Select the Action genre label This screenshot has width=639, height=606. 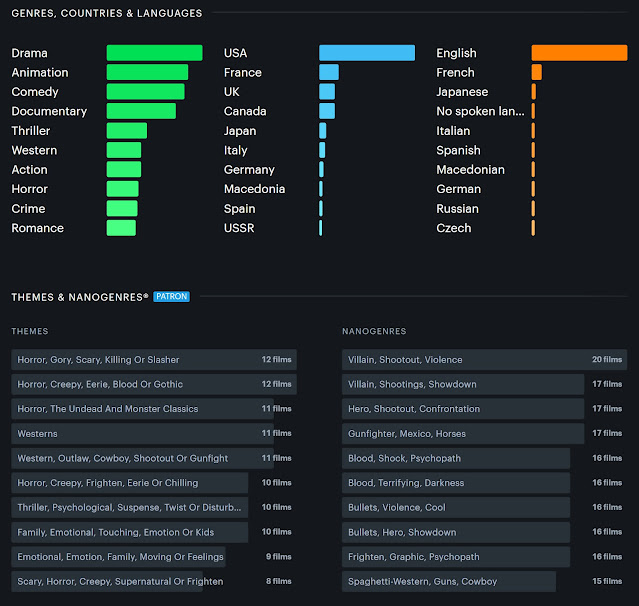tap(29, 170)
